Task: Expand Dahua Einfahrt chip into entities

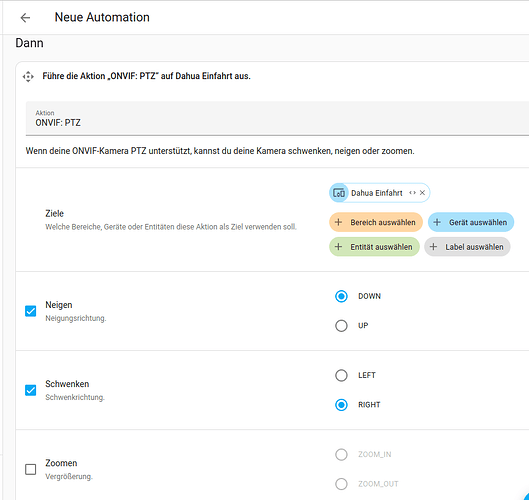Action: (x=412, y=193)
